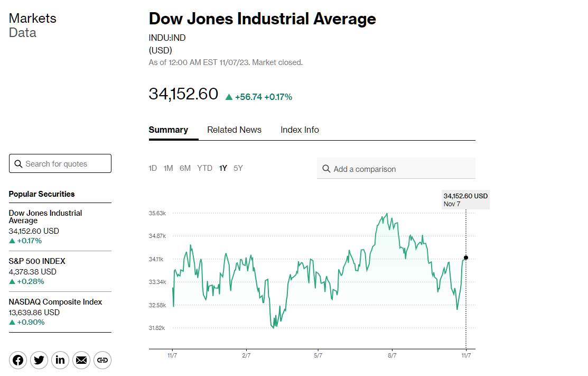Switch chart to the 5Y range
Viewport: 588px width, 376px height.
coord(238,168)
